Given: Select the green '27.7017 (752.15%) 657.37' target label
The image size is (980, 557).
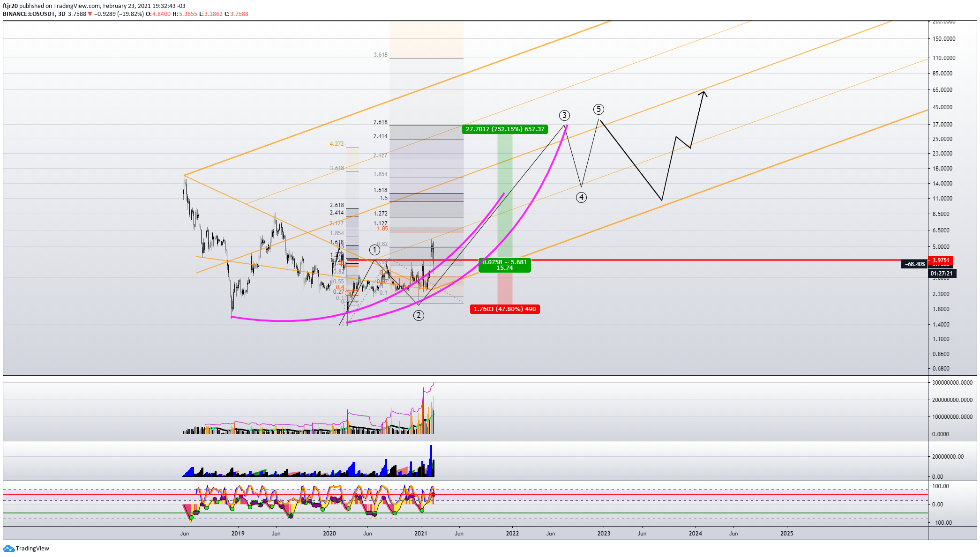Looking at the screenshot, I should 505,129.
